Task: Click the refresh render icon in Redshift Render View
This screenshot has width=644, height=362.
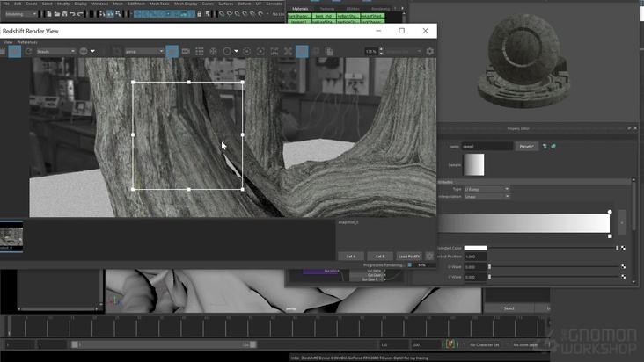Action: click(x=28, y=51)
